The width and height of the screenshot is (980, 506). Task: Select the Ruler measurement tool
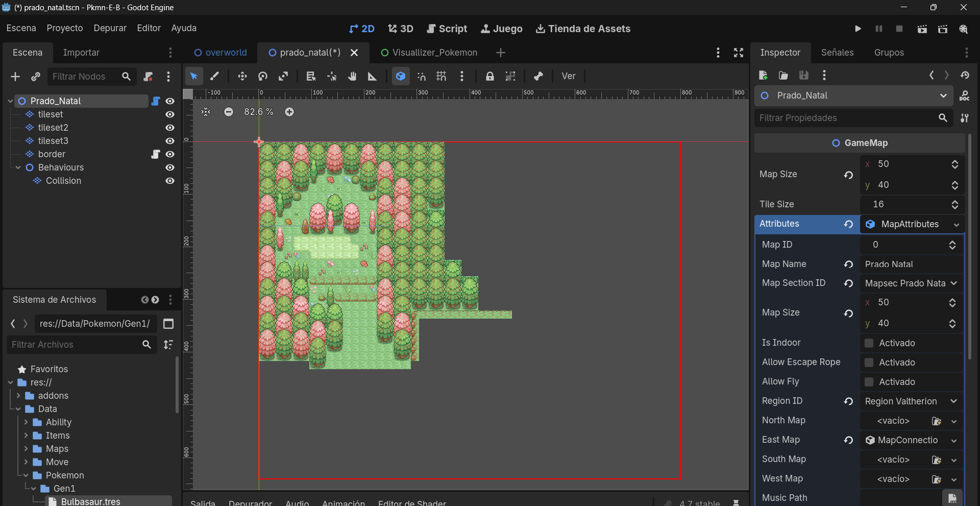click(x=373, y=76)
